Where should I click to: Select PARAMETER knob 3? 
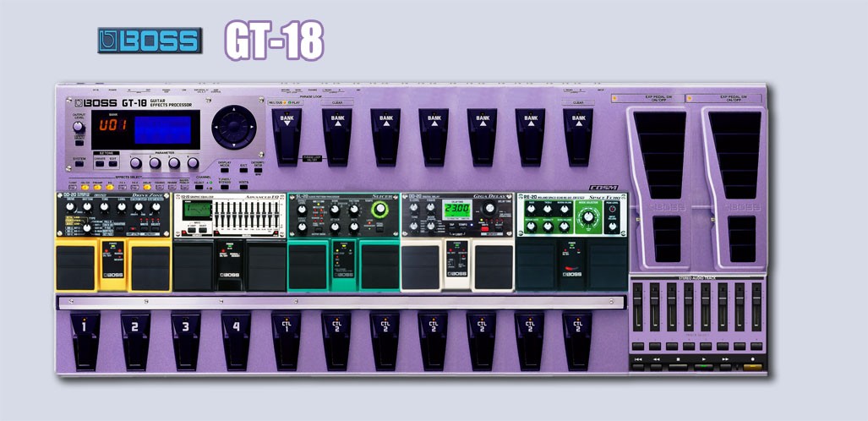(174, 163)
